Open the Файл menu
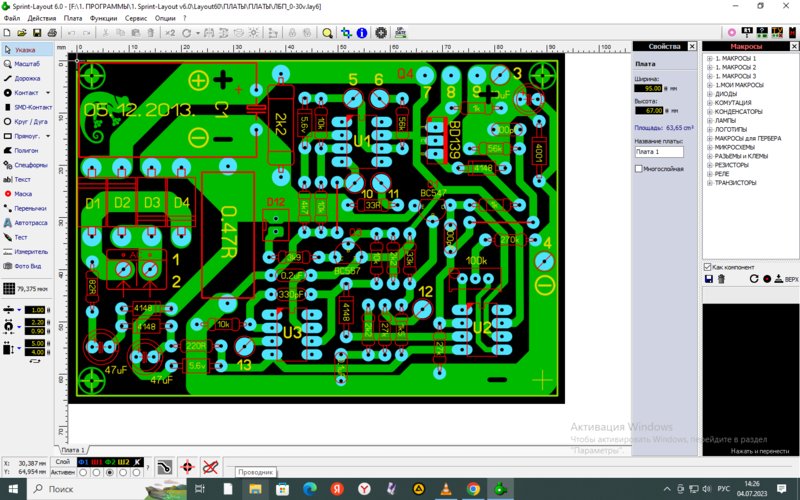 point(12,18)
